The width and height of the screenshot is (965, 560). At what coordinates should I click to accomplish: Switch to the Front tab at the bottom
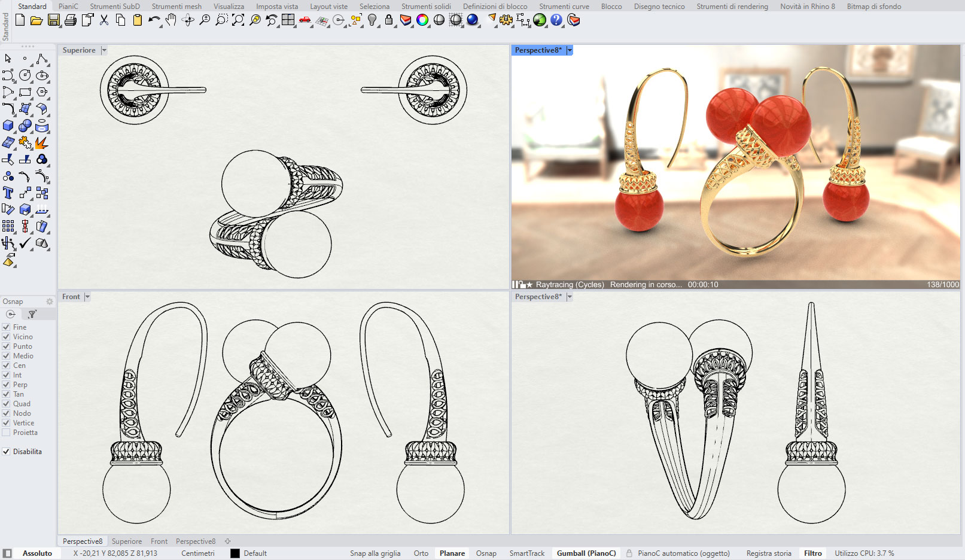(x=159, y=541)
